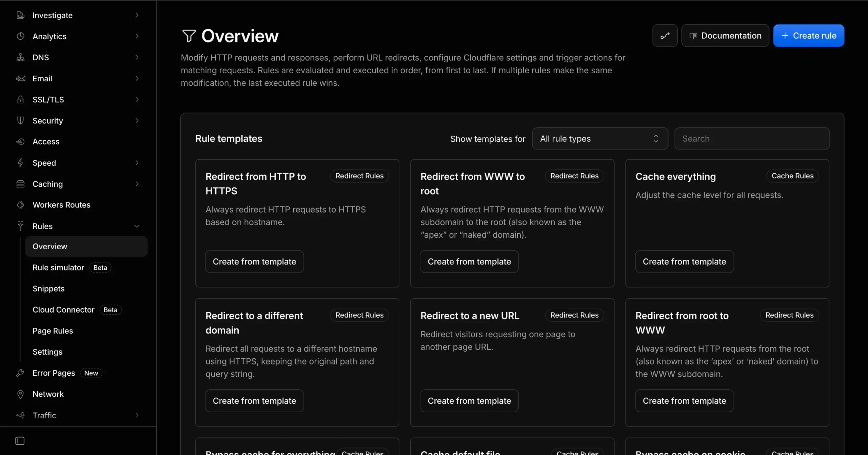This screenshot has height=455, width=868.
Task: Create from template for WWW to root redirect
Action: coord(469,261)
